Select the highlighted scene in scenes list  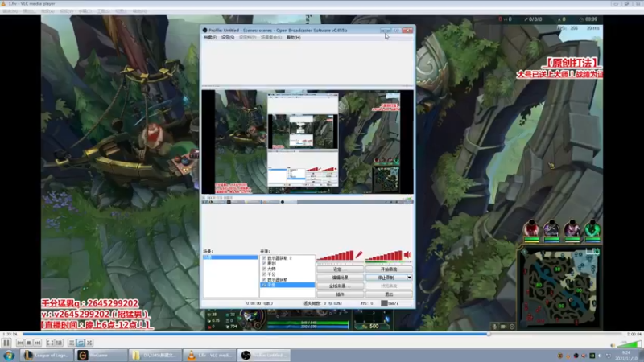click(230, 257)
